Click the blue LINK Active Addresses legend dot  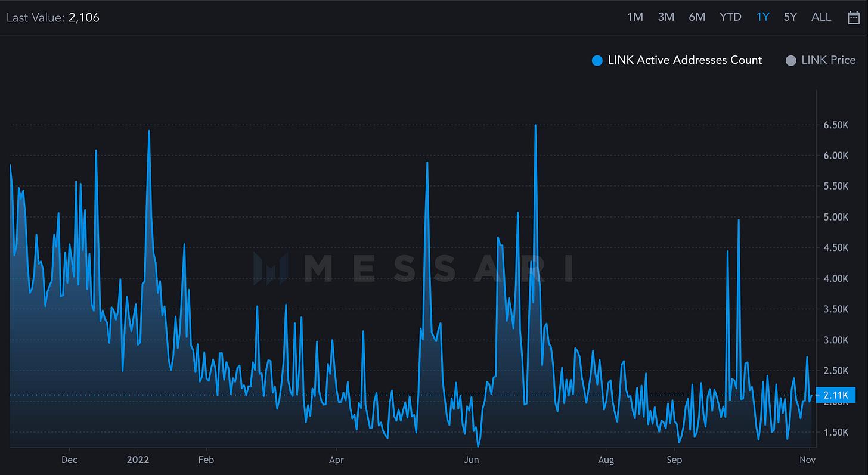pyautogui.click(x=597, y=60)
